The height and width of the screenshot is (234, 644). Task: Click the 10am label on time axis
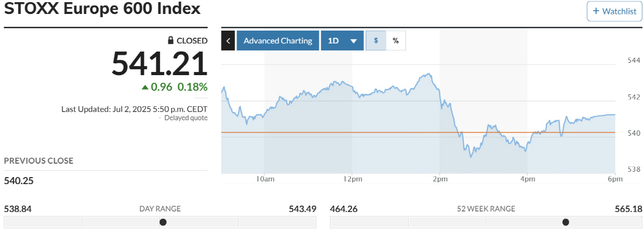[265, 179]
